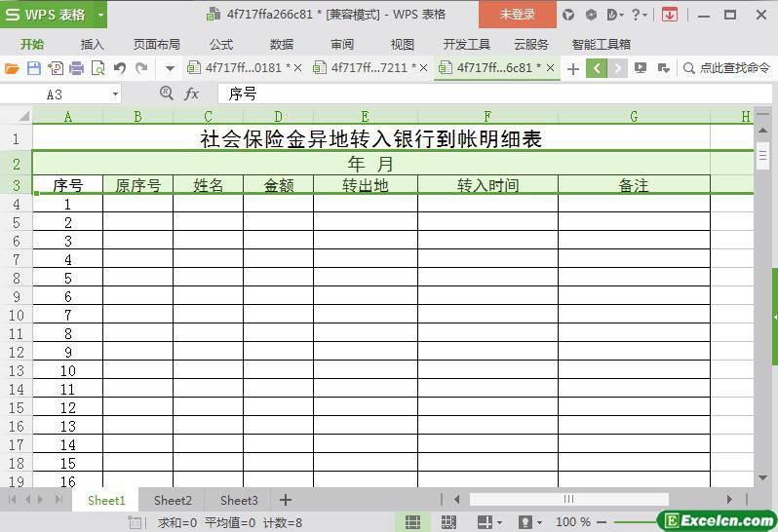
Task: Close the 4f717ff...6c81 document tab
Action: [x=550, y=68]
